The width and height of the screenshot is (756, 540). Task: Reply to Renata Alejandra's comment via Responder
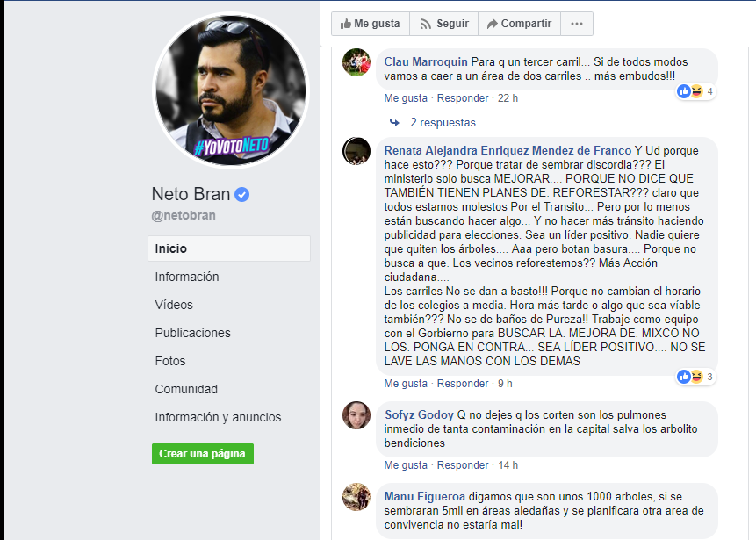[x=463, y=384]
